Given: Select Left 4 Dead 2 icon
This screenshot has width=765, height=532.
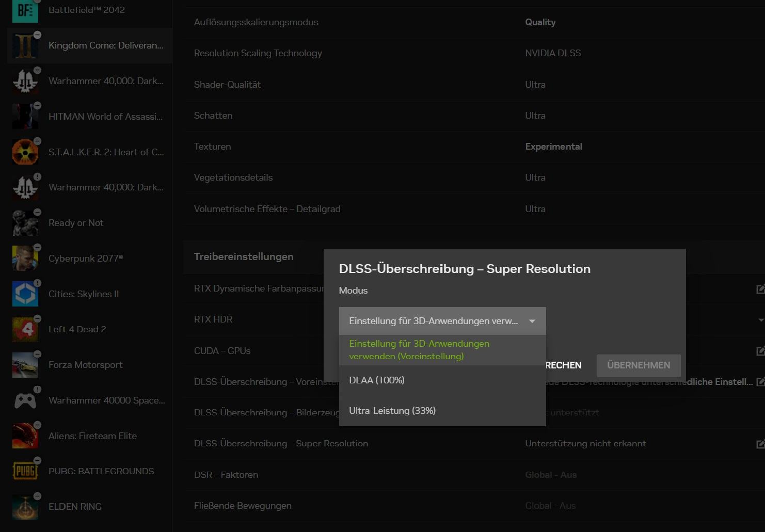Looking at the screenshot, I should click(25, 329).
